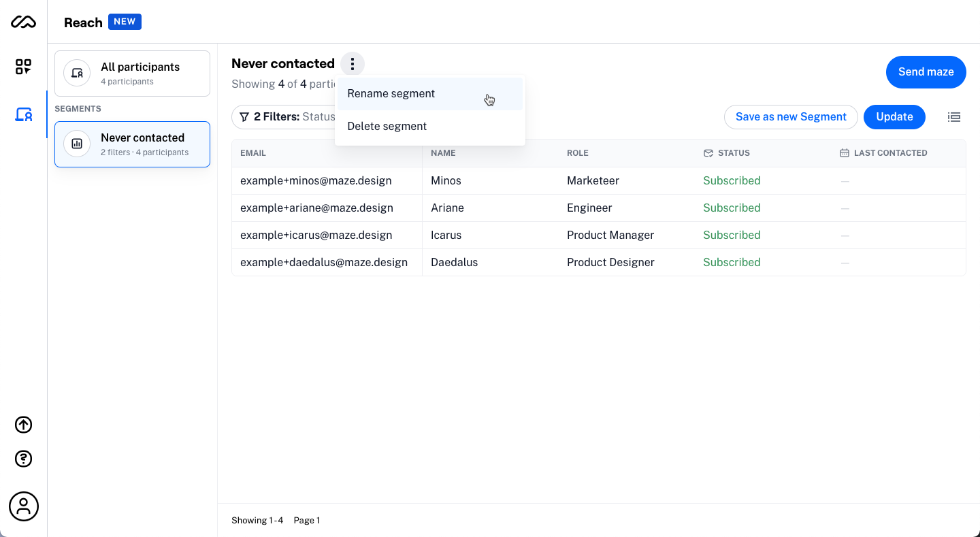Click the Daedalus participant name cell
This screenshot has height=537, width=980.
pyautogui.click(x=454, y=263)
